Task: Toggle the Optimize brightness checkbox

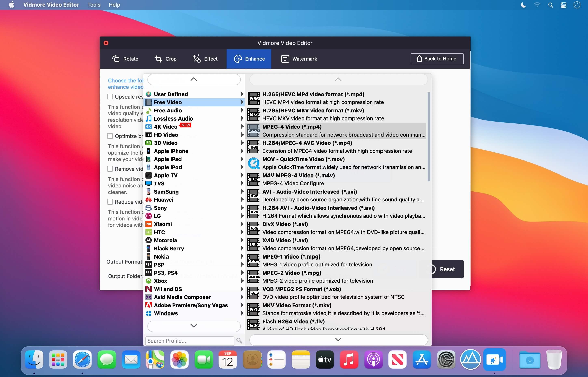Action: (x=110, y=136)
